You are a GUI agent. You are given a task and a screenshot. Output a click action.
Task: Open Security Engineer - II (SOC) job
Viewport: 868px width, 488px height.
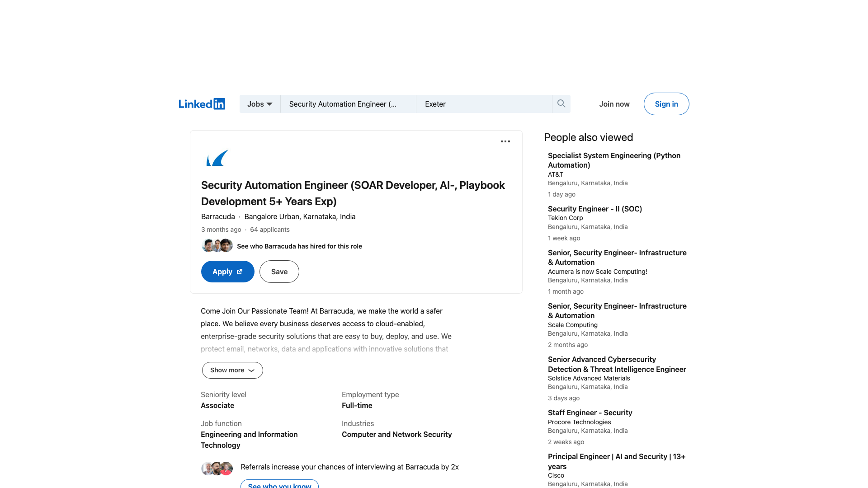click(x=595, y=209)
